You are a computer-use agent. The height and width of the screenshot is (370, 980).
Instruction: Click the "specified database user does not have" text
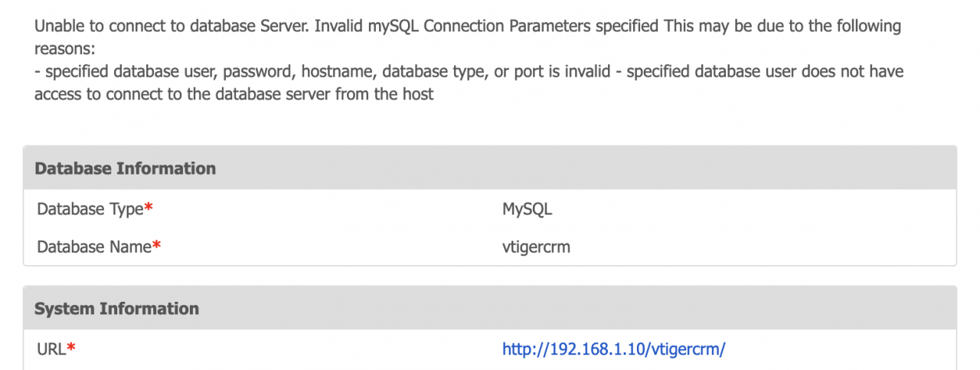[x=766, y=72]
